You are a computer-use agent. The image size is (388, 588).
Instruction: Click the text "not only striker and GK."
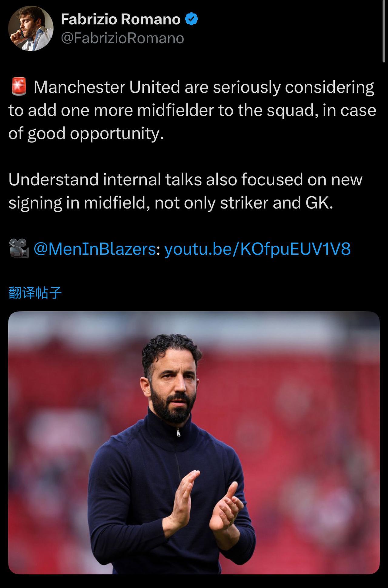244,203
